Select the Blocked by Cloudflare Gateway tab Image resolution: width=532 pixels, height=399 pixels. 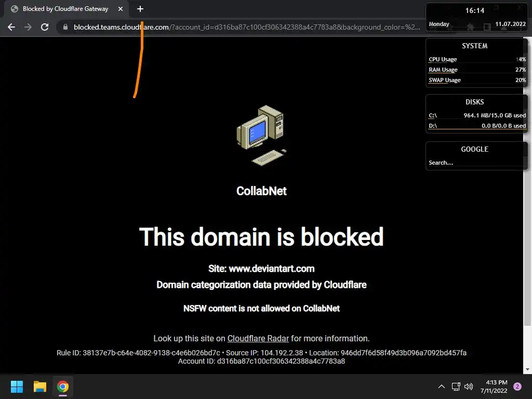click(x=66, y=9)
